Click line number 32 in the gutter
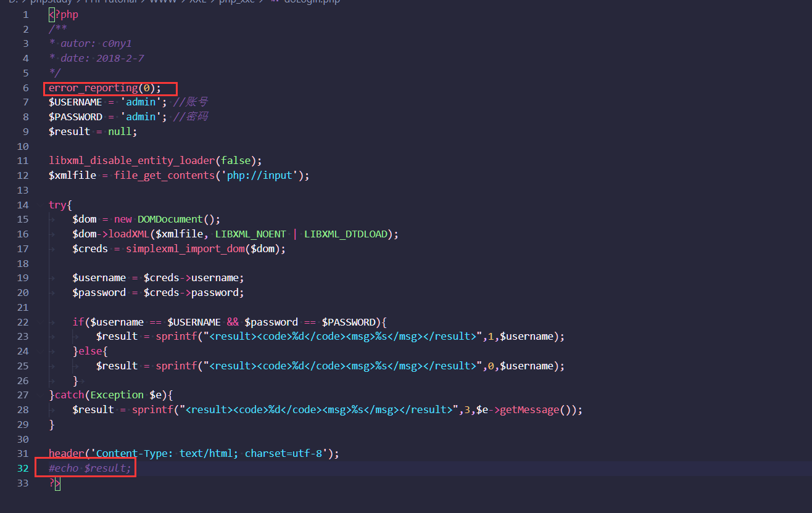The width and height of the screenshot is (812, 513). tap(23, 469)
